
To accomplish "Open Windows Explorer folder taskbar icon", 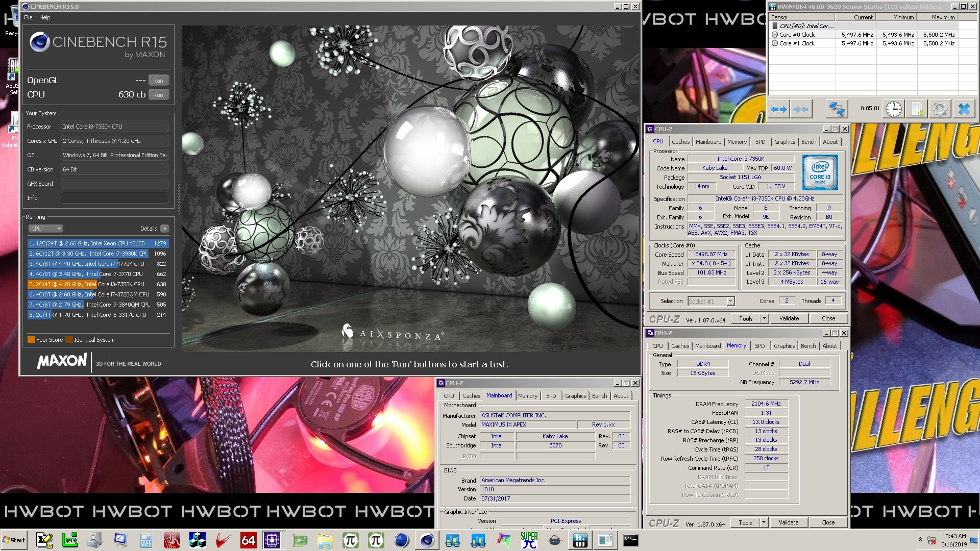I will click(x=325, y=540).
